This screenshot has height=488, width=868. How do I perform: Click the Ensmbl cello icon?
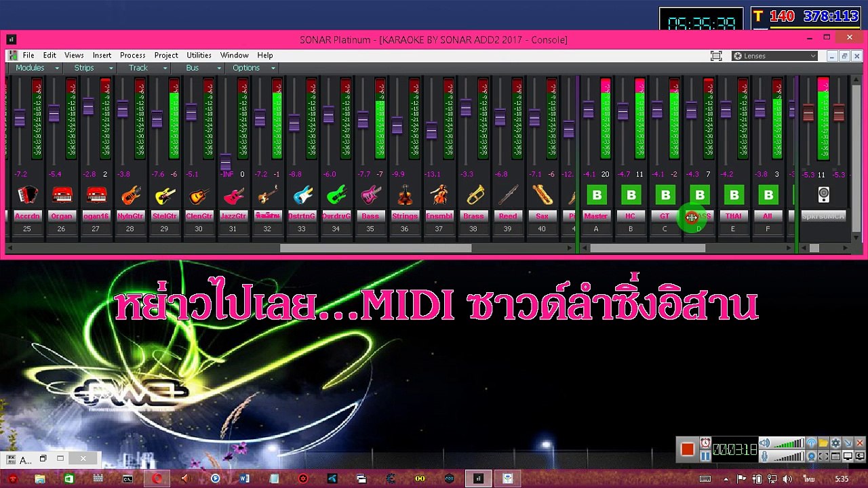pyautogui.click(x=439, y=195)
